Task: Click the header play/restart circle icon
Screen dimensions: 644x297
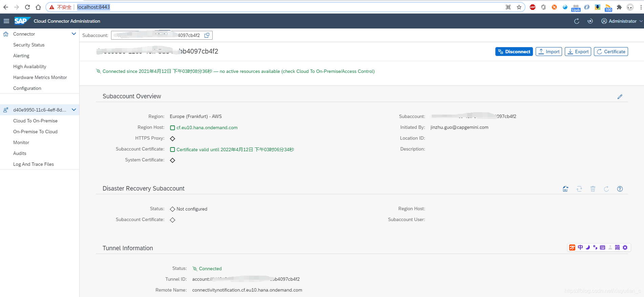Action: (x=590, y=21)
